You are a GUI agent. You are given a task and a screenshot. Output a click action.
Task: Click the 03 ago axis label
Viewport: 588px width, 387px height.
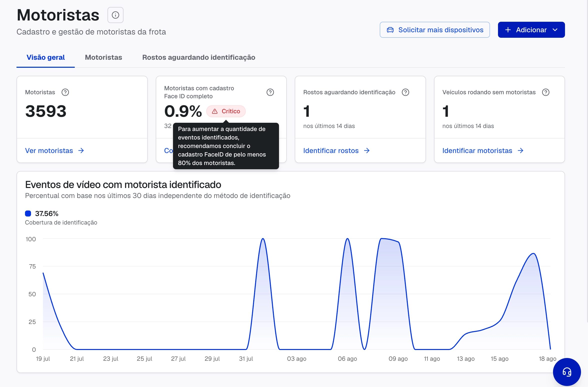coord(296,359)
